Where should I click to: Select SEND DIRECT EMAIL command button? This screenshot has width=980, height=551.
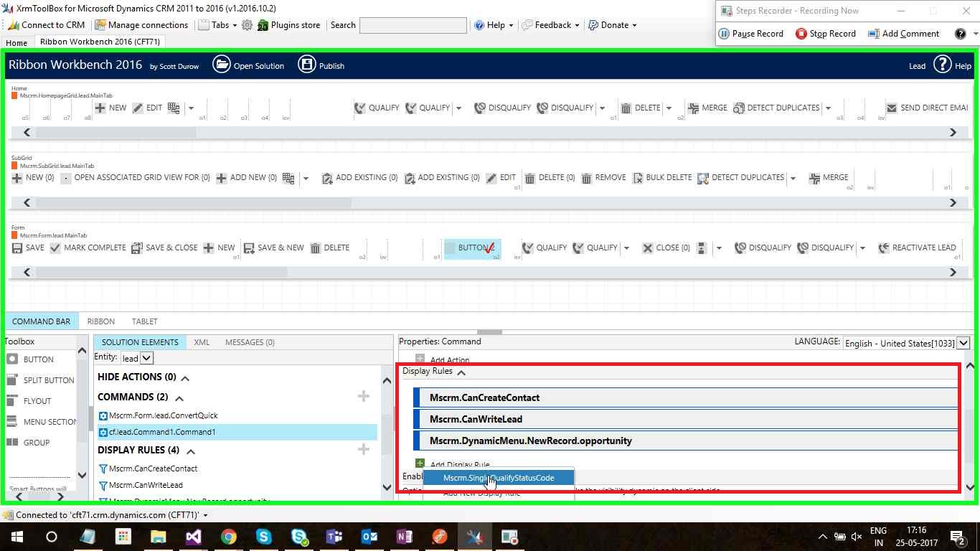click(927, 108)
